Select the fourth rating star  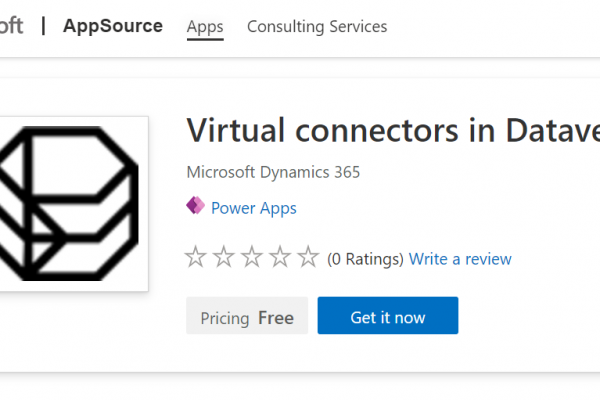[280, 257]
